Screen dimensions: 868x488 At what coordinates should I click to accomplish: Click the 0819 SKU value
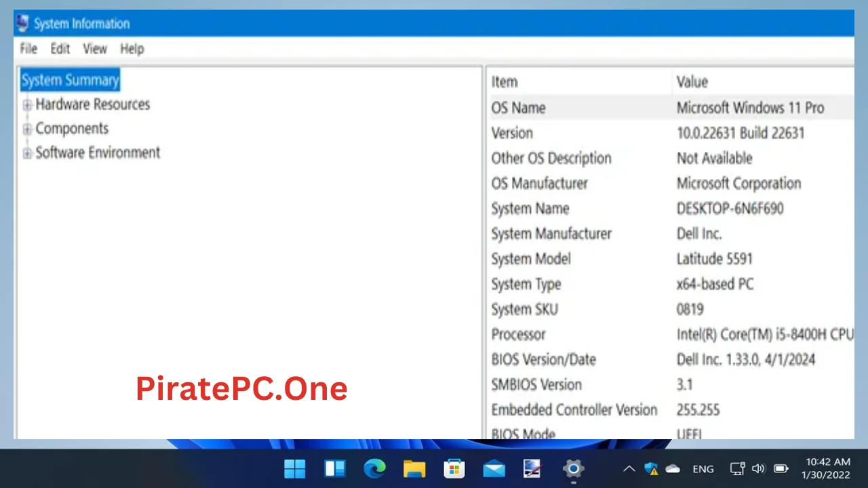(690, 309)
